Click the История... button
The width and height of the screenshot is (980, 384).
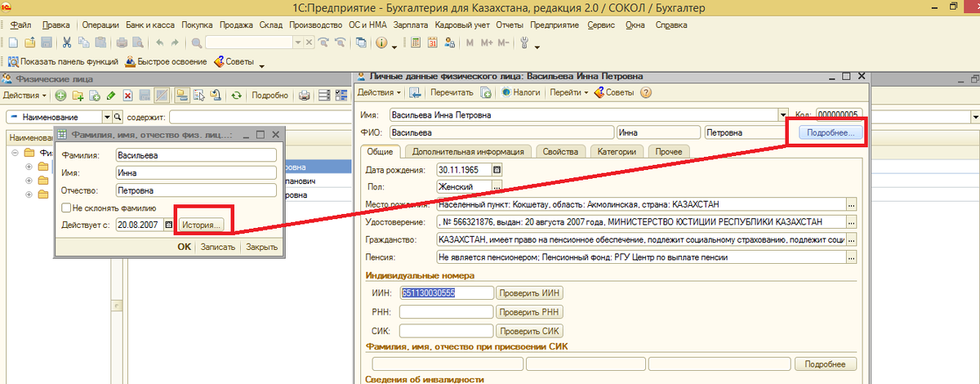[x=202, y=224]
